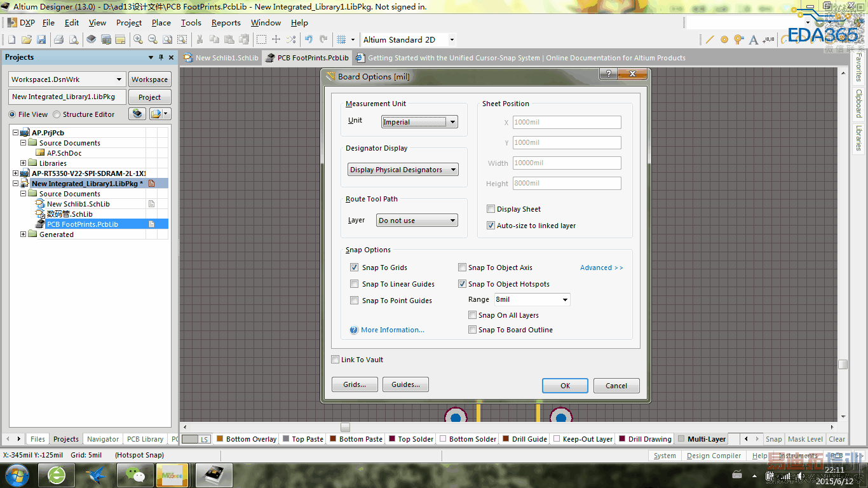Image resolution: width=868 pixels, height=488 pixels.
Task: Click the grid settings toolbar icon
Action: (341, 39)
